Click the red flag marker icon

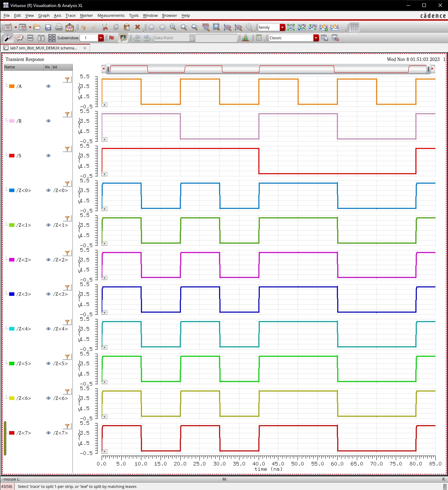point(112,38)
